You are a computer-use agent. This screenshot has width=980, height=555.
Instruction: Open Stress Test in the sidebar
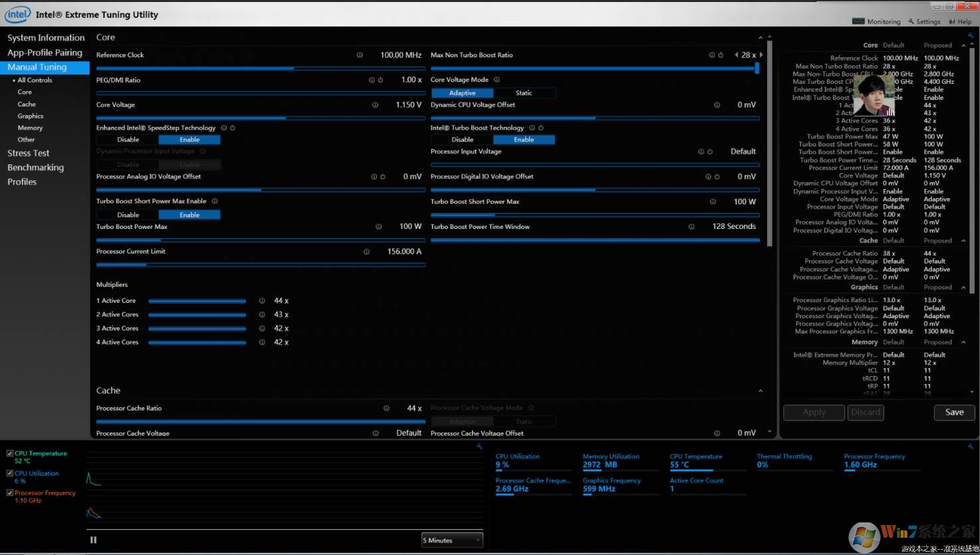tap(29, 153)
